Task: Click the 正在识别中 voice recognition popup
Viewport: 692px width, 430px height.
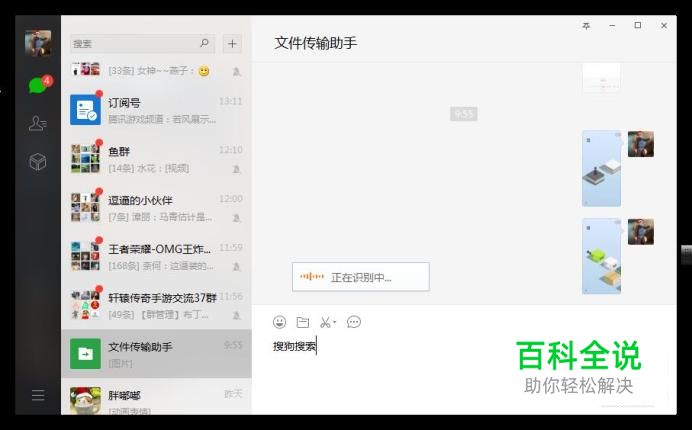Action: [x=361, y=277]
